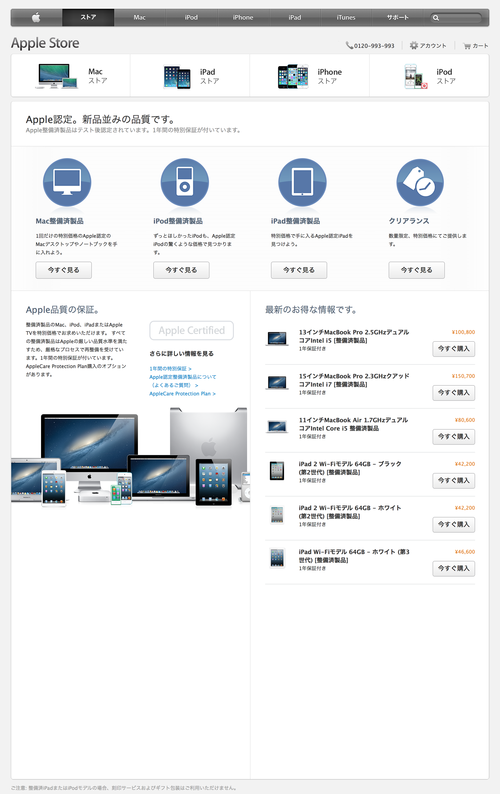Click 今すぐ購入 for ¥80,600 MacBook Air

click(453, 436)
